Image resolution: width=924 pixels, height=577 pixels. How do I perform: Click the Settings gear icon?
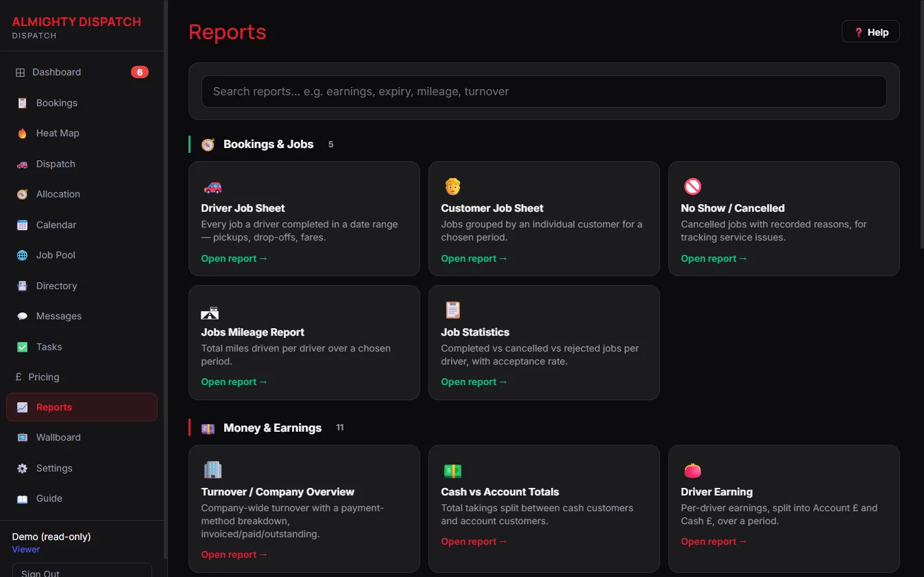coord(23,468)
